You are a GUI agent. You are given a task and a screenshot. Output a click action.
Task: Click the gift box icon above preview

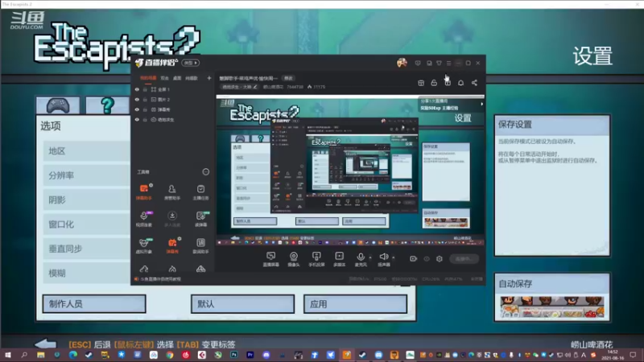click(x=448, y=83)
